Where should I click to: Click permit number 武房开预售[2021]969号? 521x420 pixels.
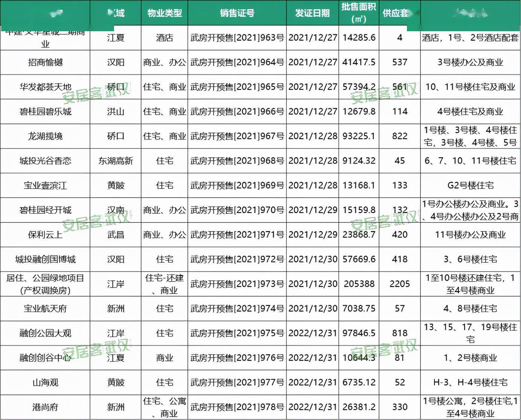[x=237, y=186]
